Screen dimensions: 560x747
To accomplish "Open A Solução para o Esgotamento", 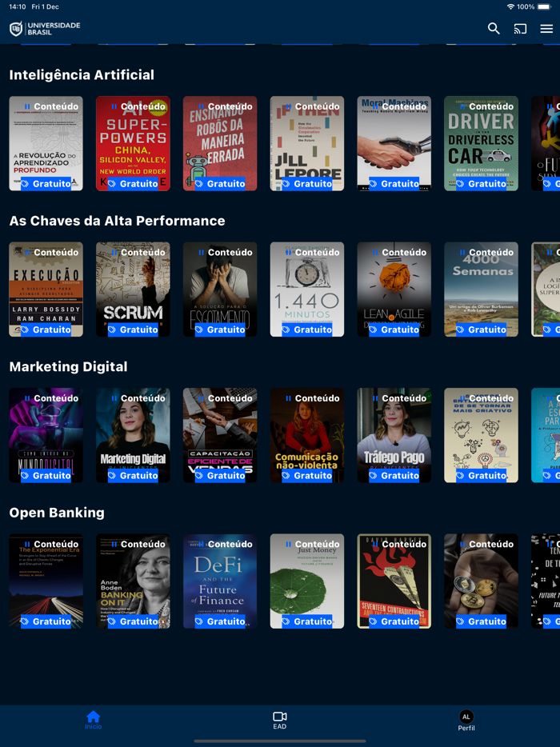I will coord(220,290).
